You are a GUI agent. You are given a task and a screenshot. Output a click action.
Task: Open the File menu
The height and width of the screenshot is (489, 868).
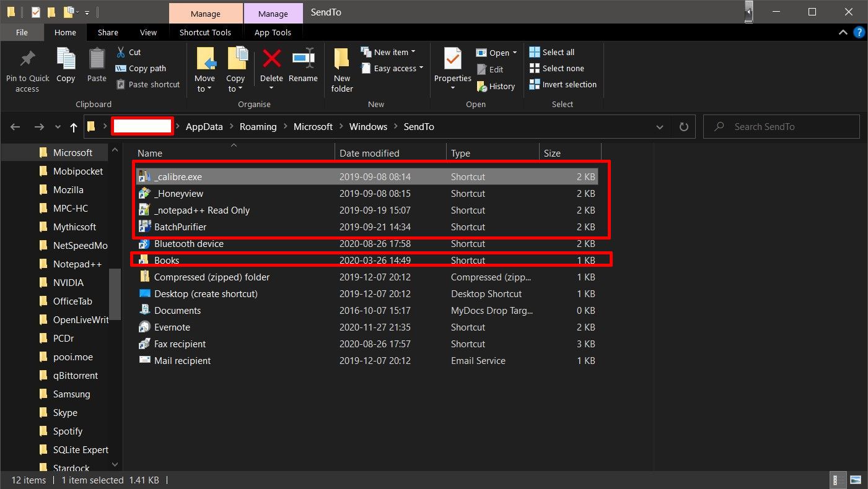[22, 32]
